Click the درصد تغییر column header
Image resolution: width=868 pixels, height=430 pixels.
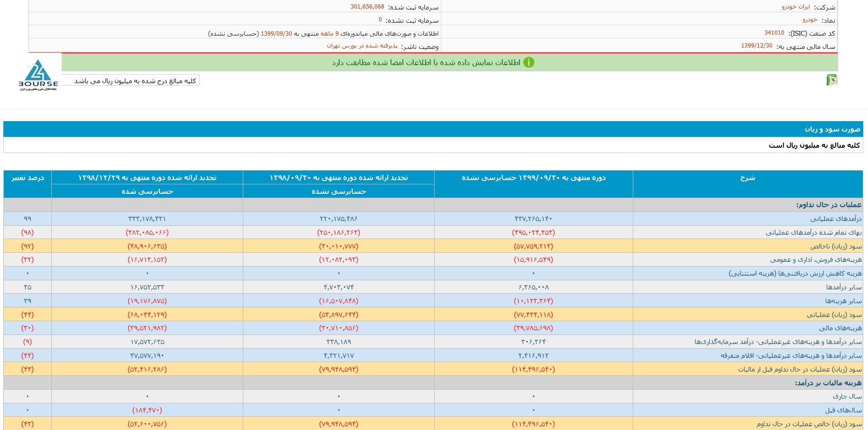(x=28, y=184)
